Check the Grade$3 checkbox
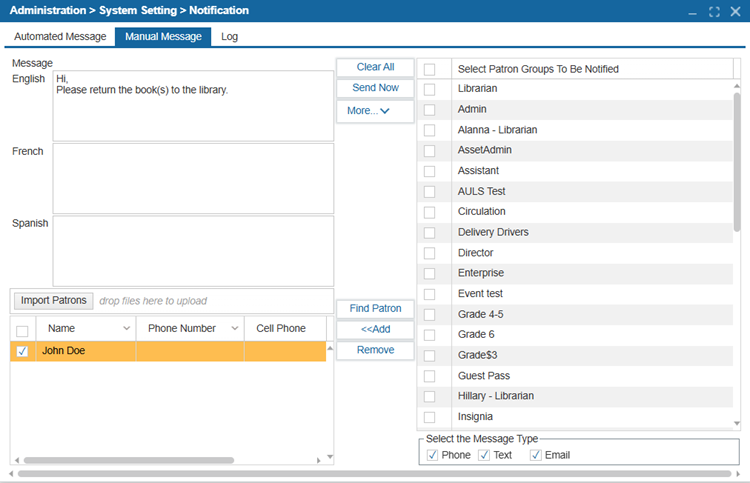 tap(430, 355)
